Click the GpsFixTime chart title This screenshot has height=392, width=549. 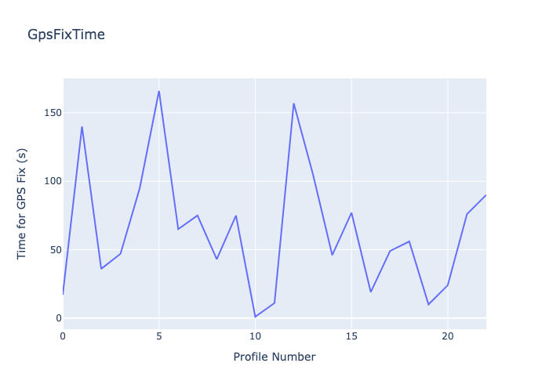pyautogui.click(x=66, y=34)
